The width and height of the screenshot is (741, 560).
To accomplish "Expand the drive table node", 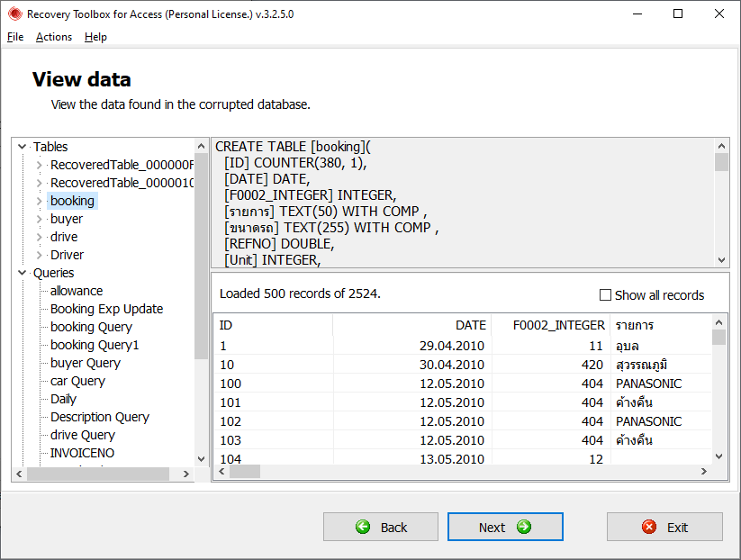I will pos(40,237).
